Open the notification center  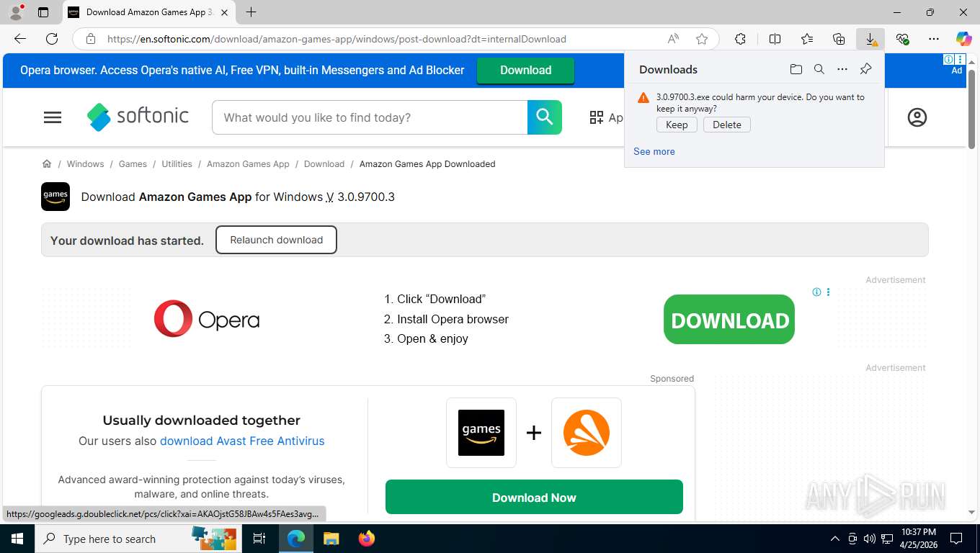click(956, 539)
